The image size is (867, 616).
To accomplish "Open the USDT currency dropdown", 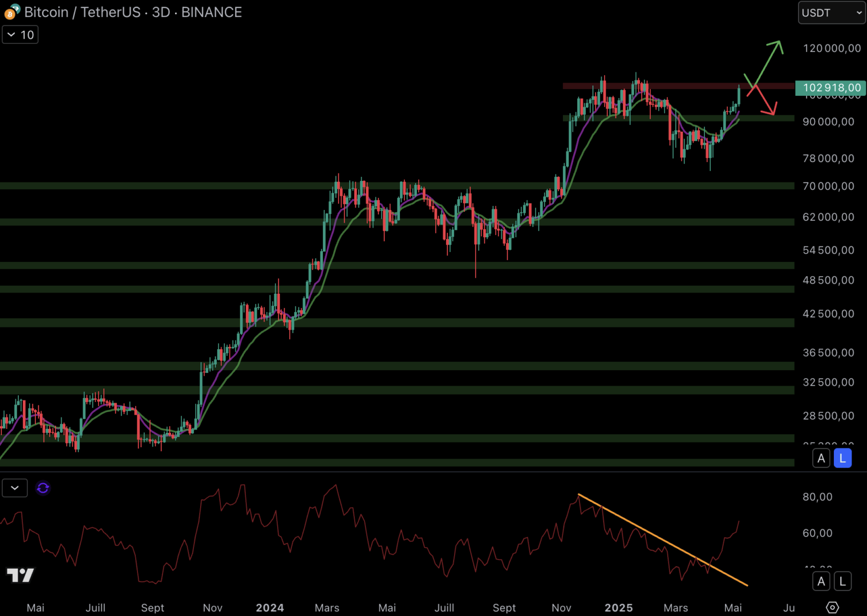I will point(831,13).
